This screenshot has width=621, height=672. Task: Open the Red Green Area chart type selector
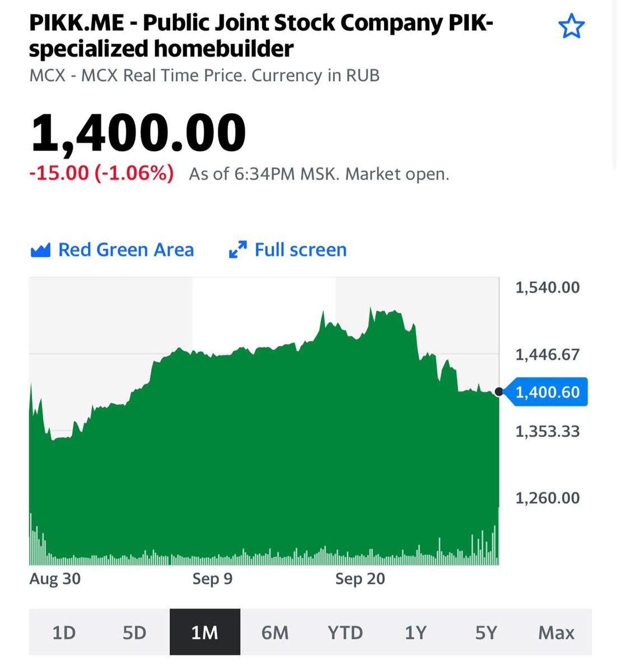[112, 250]
